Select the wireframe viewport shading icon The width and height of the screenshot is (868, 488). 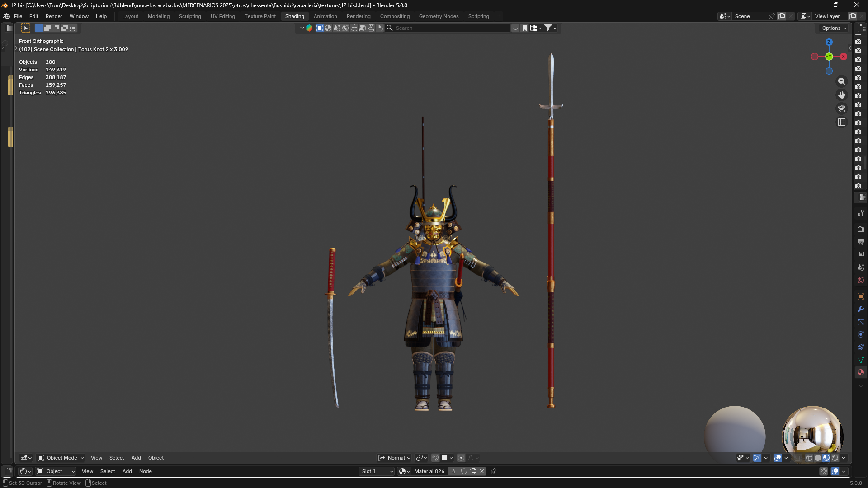pyautogui.click(x=809, y=458)
